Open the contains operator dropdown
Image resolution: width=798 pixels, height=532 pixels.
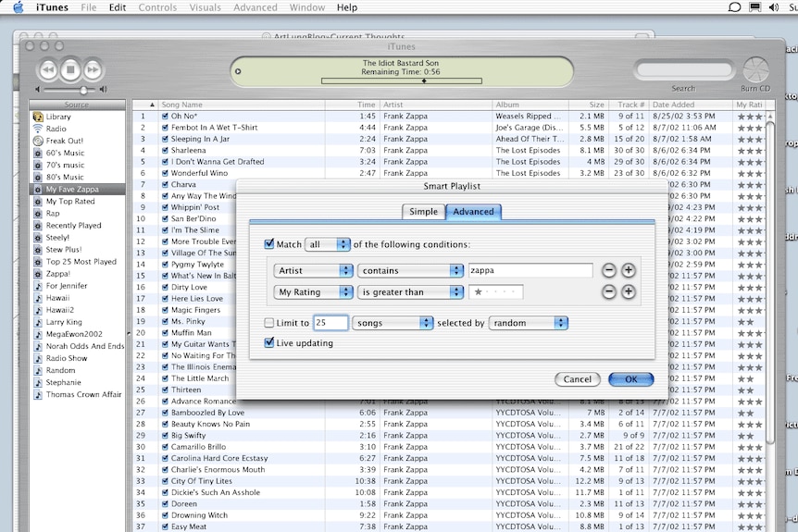(410, 270)
